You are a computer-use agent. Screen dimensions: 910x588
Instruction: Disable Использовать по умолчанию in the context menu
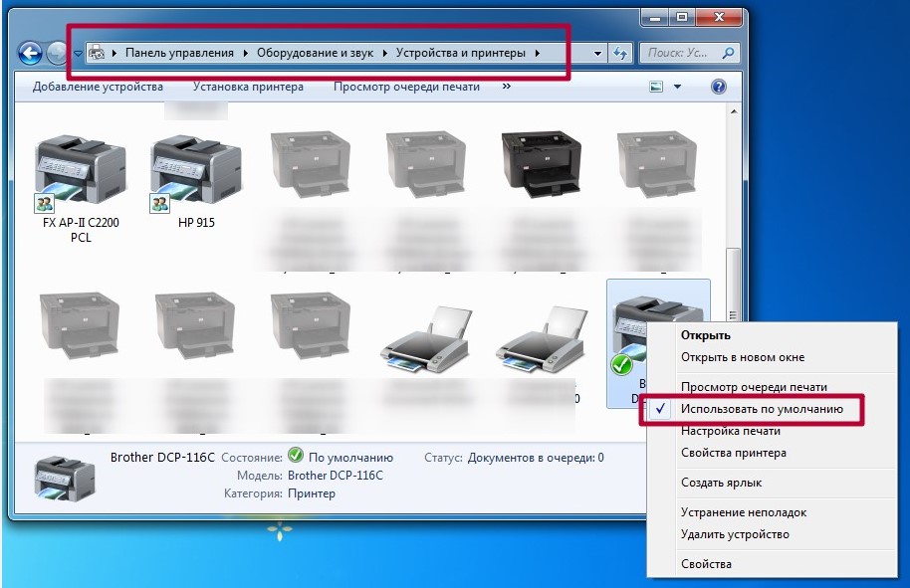[762, 409]
